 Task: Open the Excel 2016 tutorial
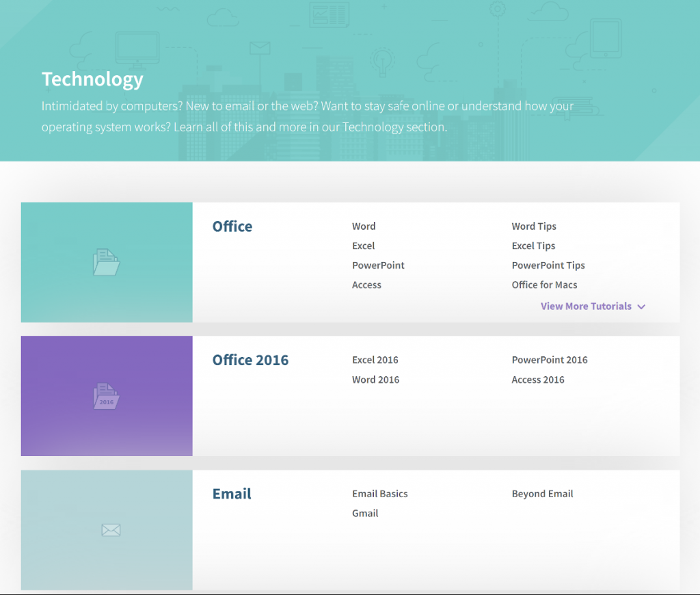coord(375,360)
